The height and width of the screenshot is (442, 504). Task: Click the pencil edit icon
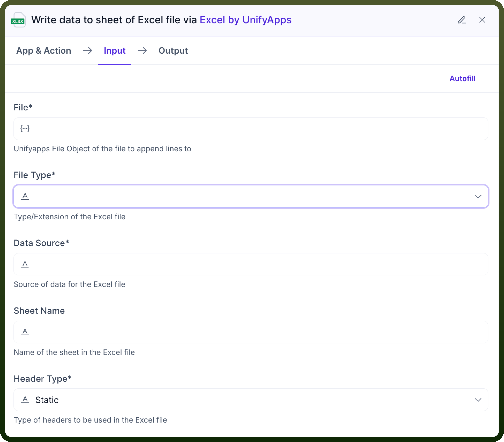[x=462, y=20]
